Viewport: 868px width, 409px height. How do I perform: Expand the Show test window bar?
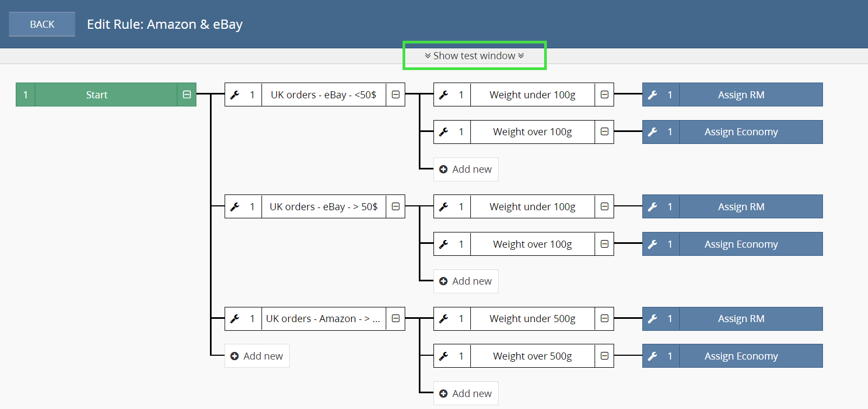pos(475,55)
